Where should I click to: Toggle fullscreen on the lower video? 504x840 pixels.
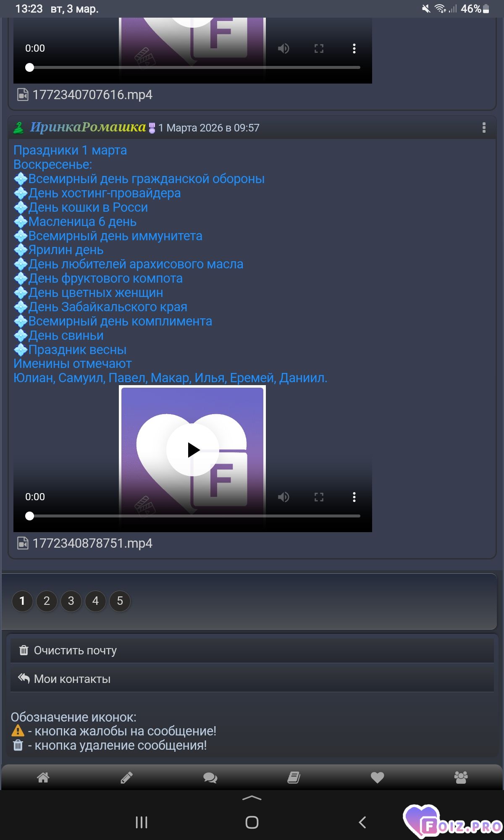click(319, 497)
